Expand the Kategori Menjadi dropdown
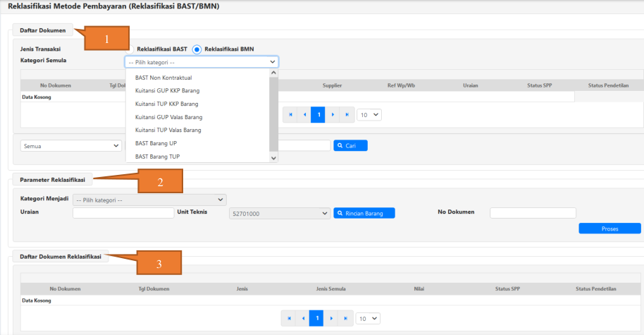 coord(149,200)
